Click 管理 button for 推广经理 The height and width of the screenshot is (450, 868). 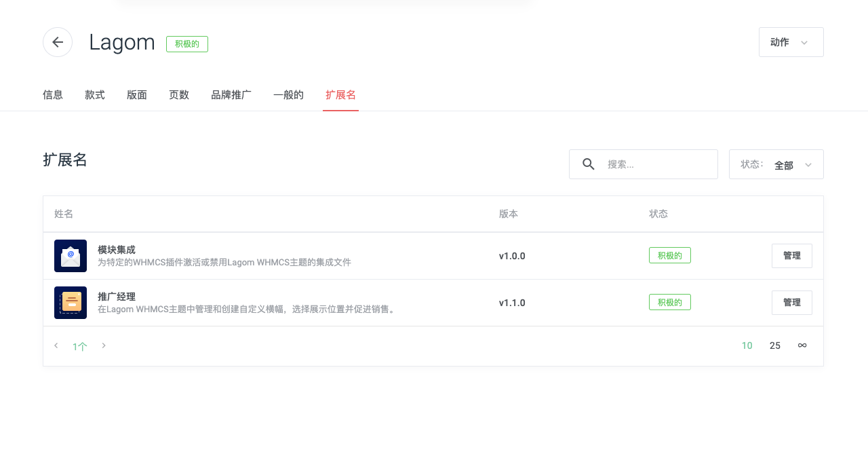coord(792,303)
